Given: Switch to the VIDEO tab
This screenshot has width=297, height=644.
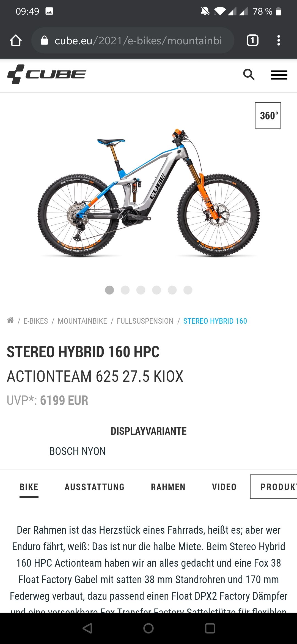Looking at the screenshot, I should tap(224, 487).
